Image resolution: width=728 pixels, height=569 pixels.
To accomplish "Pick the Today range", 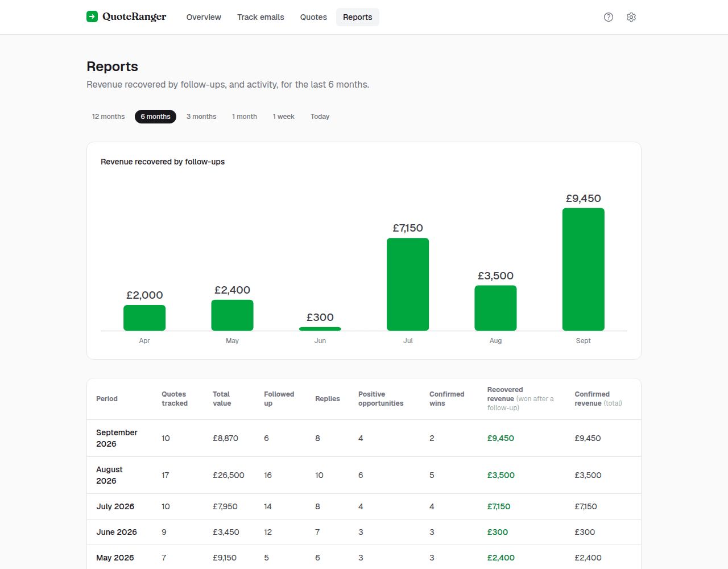I will (320, 117).
